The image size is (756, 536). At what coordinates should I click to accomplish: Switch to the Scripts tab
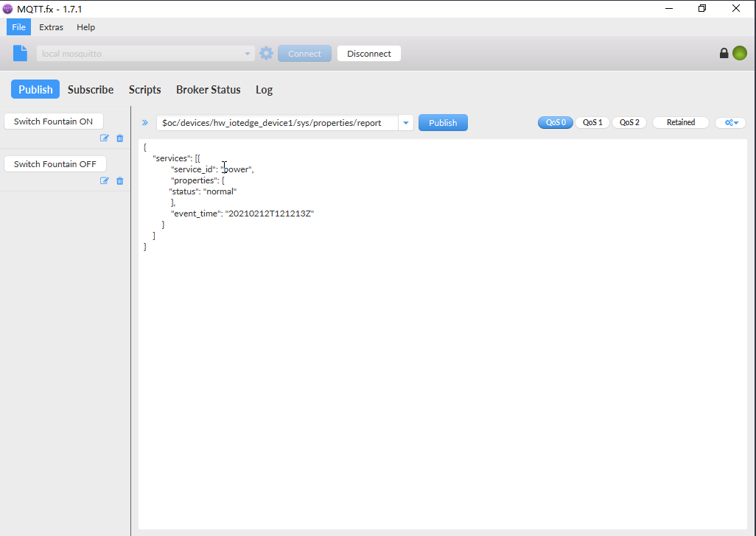click(x=144, y=90)
